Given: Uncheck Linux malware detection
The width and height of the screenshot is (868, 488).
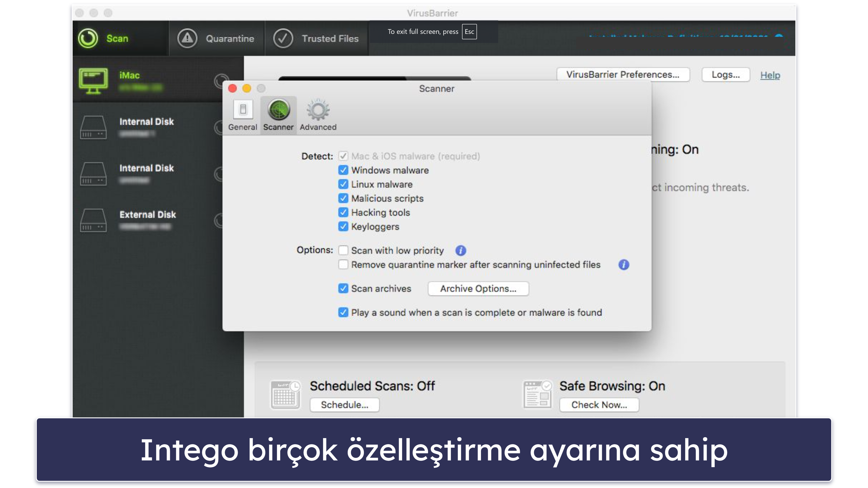Looking at the screenshot, I should pos(343,185).
